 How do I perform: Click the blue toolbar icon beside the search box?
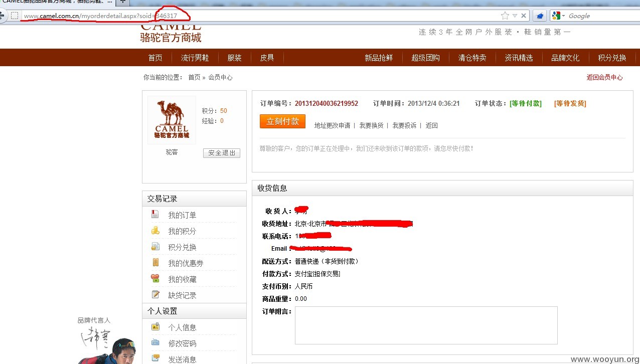click(540, 16)
